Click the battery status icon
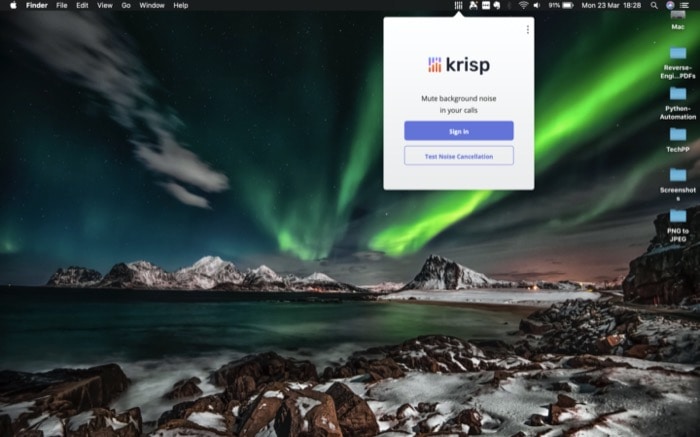Screen dimensions: 700x437 [x=568, y=5]
